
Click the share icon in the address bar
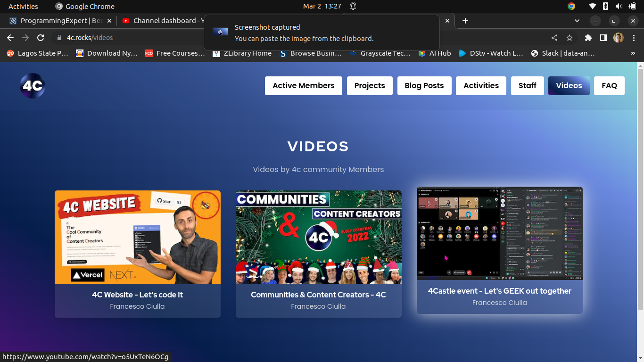553,38
